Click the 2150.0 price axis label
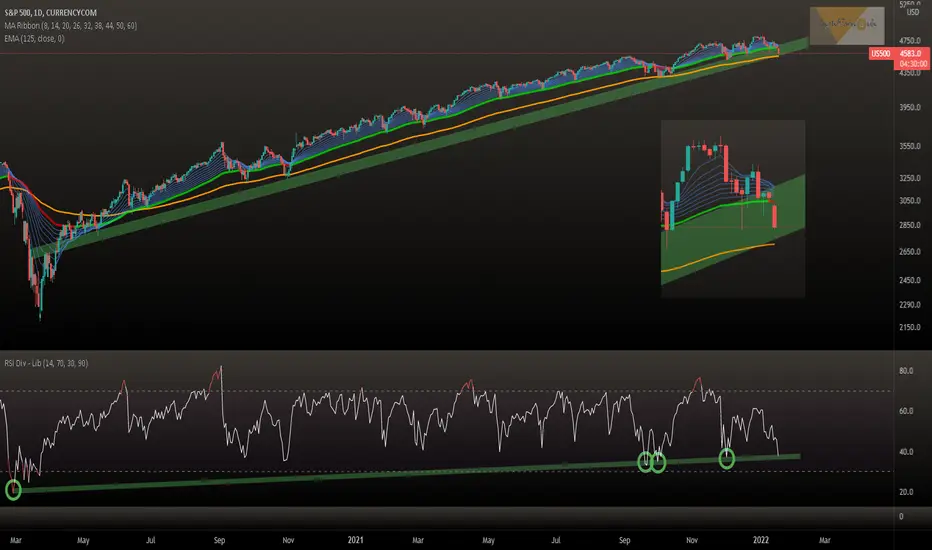The height and width of the screenshot is (550, 932). 909,328
